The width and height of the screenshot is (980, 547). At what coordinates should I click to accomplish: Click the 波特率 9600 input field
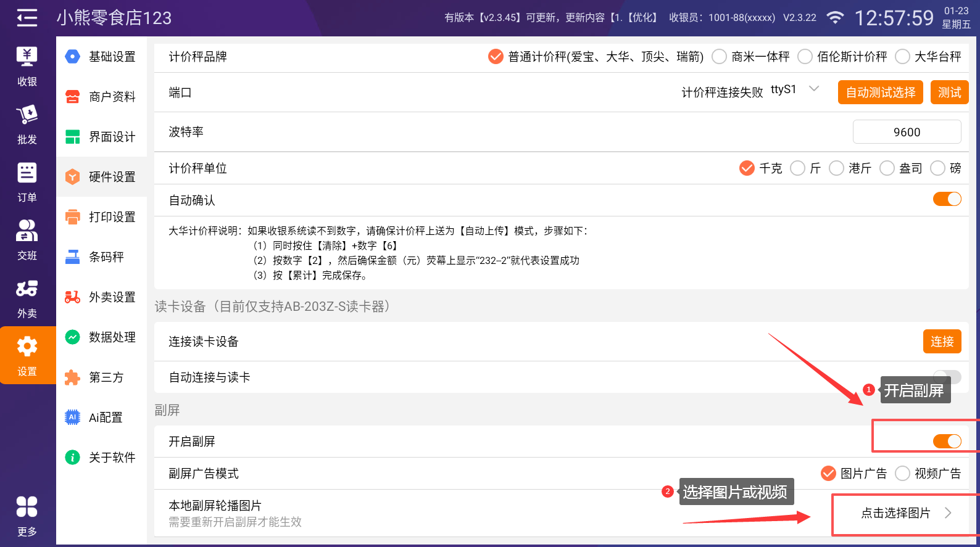(907, 132)
